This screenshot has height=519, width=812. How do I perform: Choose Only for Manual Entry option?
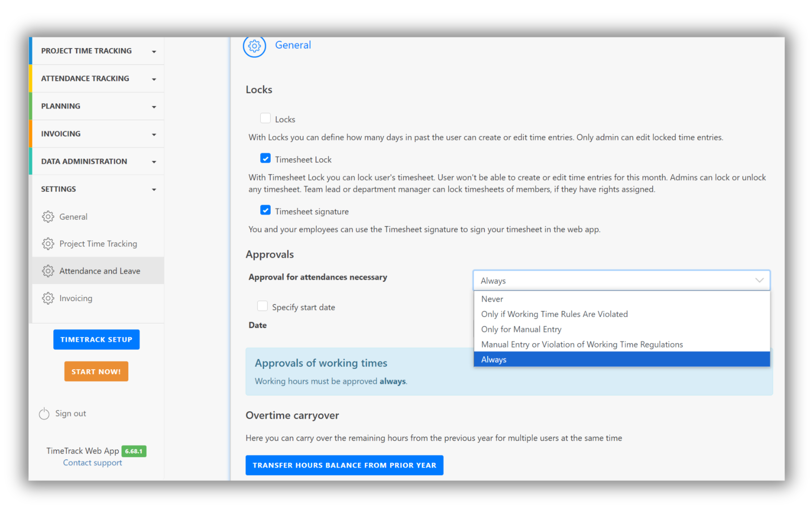tap(521, 329)
